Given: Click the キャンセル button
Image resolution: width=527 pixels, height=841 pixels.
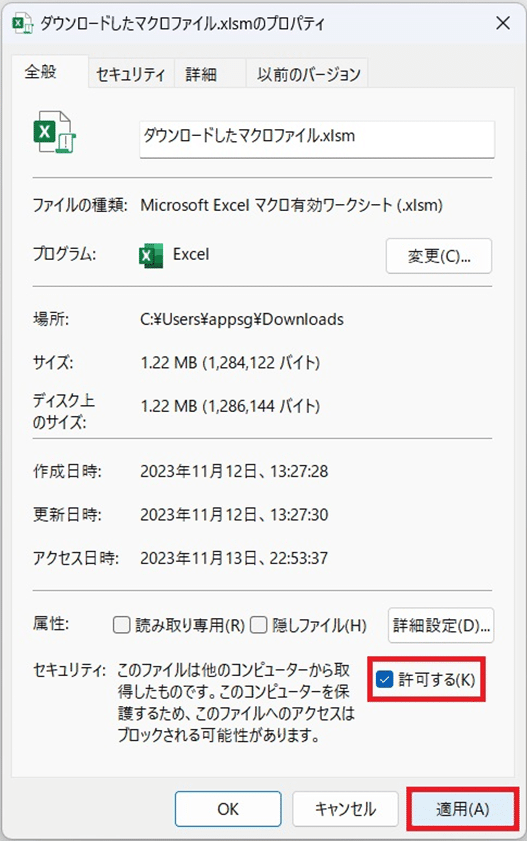Looking at the screenshot, I should [345, 809].
